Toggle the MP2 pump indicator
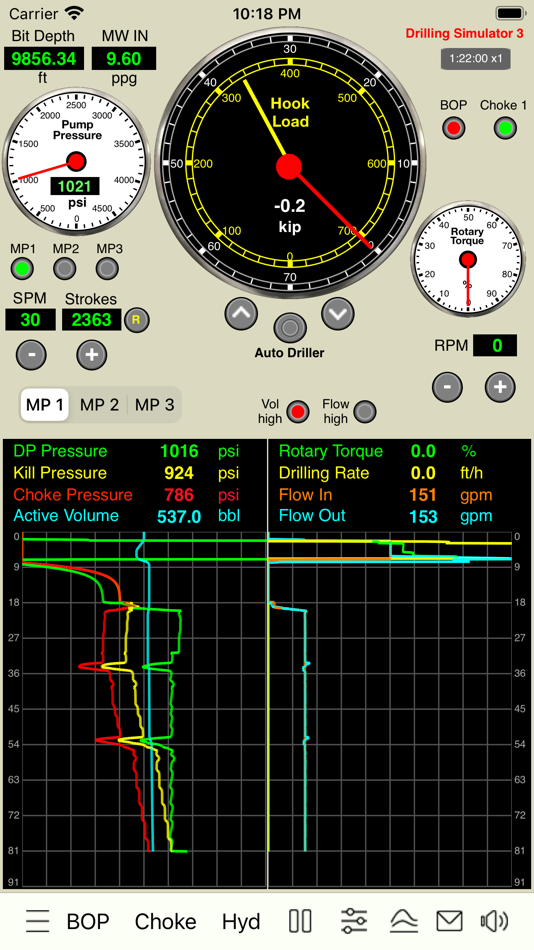 65,268
